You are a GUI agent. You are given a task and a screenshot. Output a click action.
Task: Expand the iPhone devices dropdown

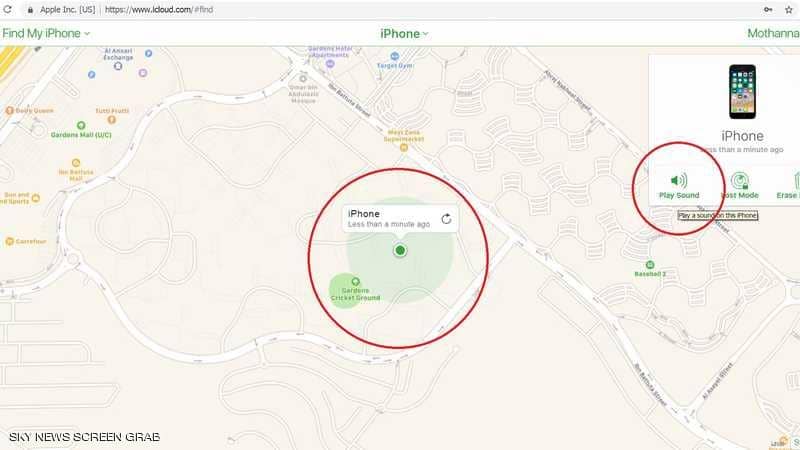pos(404,34)
